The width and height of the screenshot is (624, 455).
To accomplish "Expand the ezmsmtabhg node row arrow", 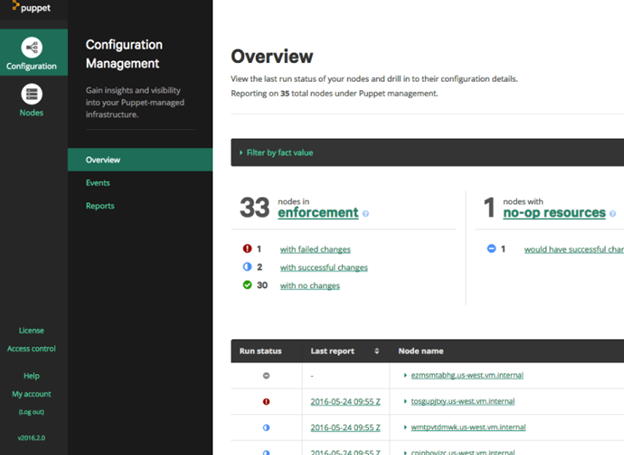I will tap(405, 375).
